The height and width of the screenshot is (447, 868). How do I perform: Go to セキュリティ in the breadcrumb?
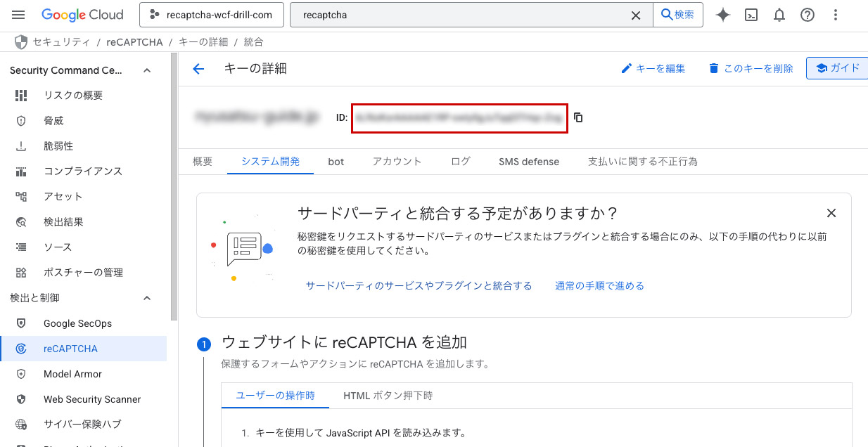coord(61,42)
